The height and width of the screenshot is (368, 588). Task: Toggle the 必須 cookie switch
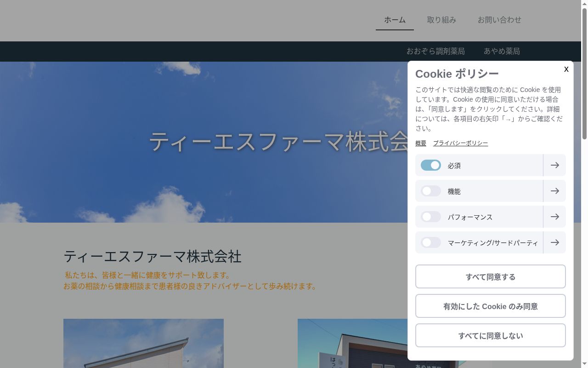[431, 165]
